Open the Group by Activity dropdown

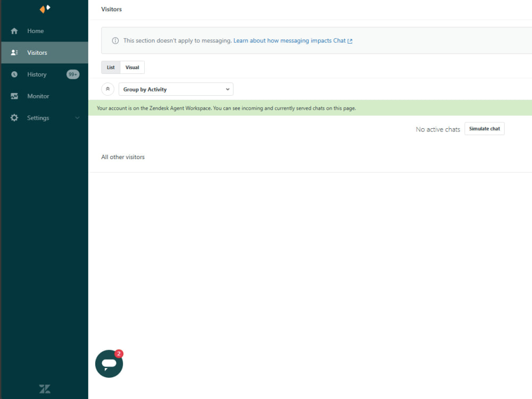(x=176, y=89)
